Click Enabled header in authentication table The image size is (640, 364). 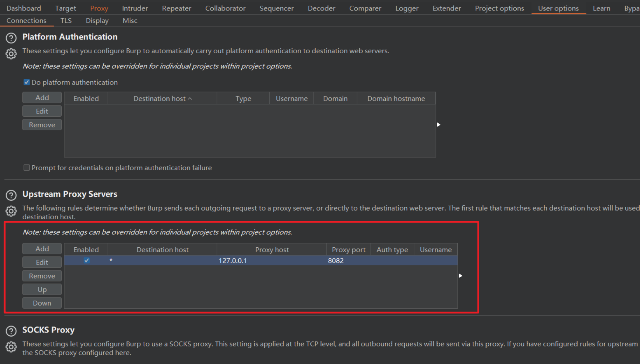[x=86, y=98]
